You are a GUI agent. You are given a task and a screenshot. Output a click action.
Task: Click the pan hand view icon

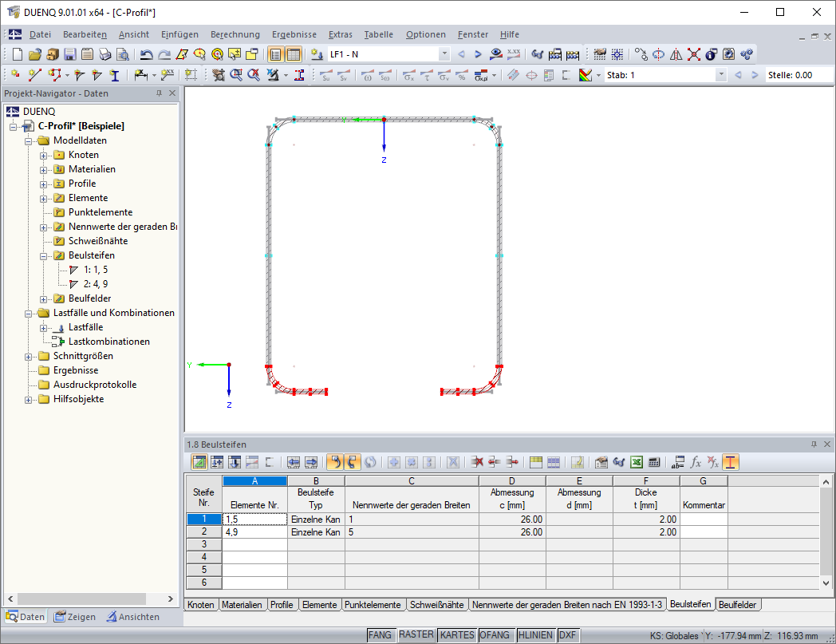[218, 75]
